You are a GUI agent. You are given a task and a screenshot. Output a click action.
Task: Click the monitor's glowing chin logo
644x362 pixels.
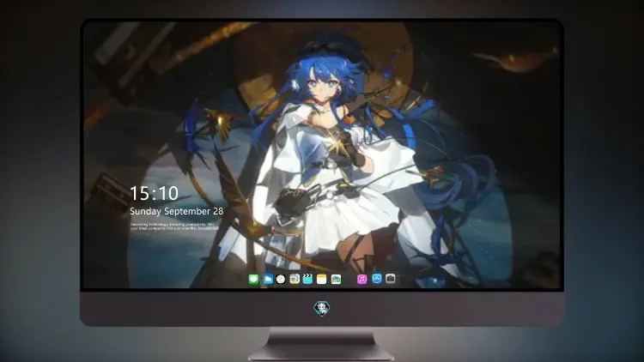(322, 308)
